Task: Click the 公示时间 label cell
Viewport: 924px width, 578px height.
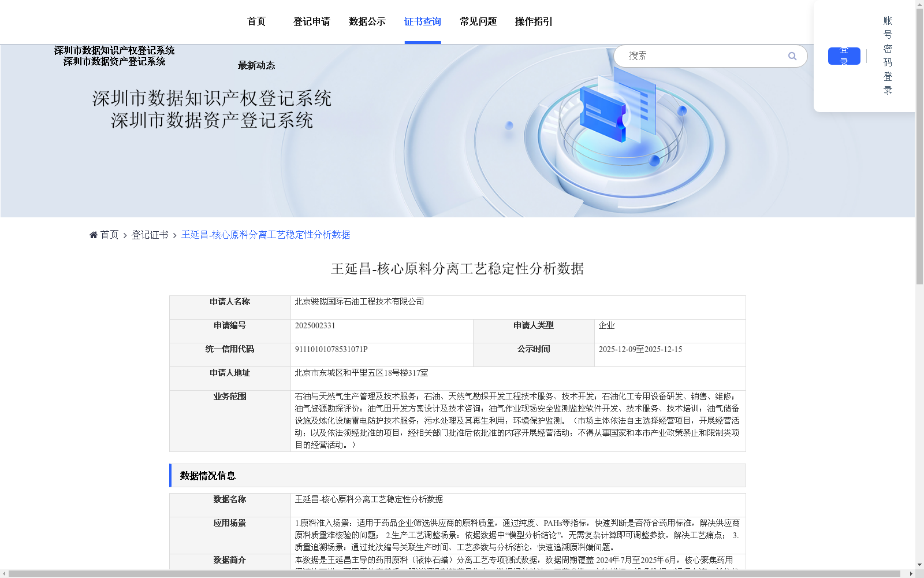Action: tap(534, 355)
